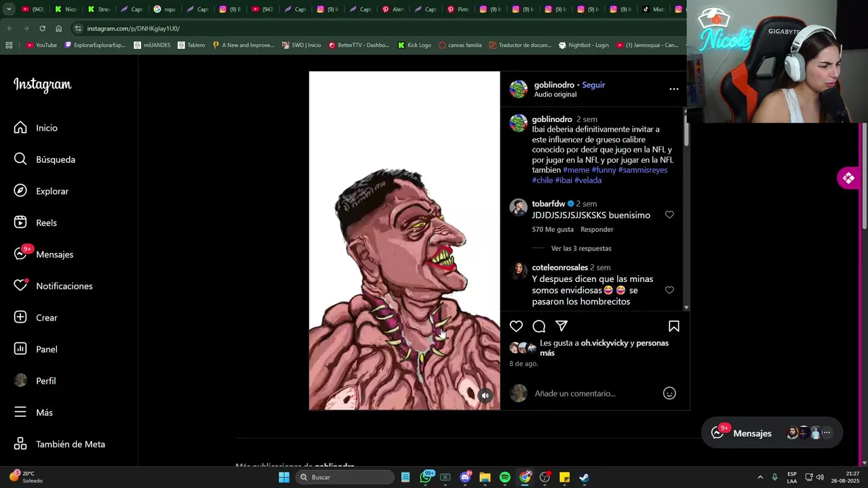Open oh.vickyvicky profile from likes
Screen dimensions: 868x488
click(604, 343)
